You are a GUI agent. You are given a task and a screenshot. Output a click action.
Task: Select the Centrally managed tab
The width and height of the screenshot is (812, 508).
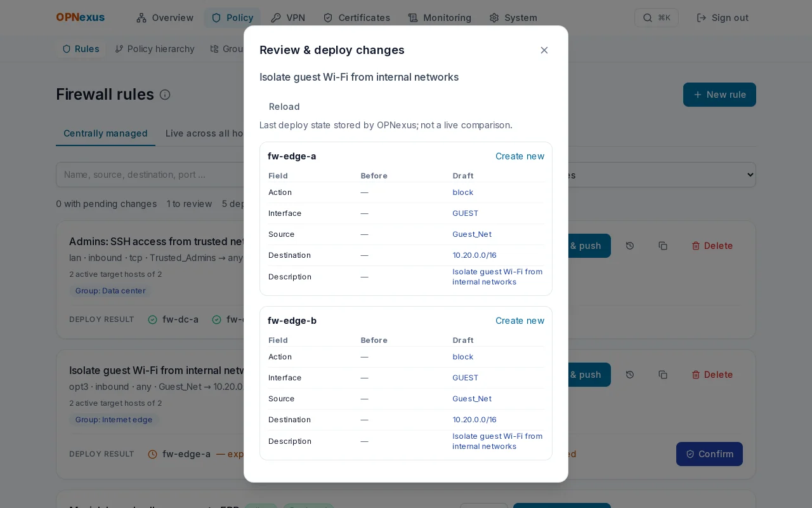105,133
